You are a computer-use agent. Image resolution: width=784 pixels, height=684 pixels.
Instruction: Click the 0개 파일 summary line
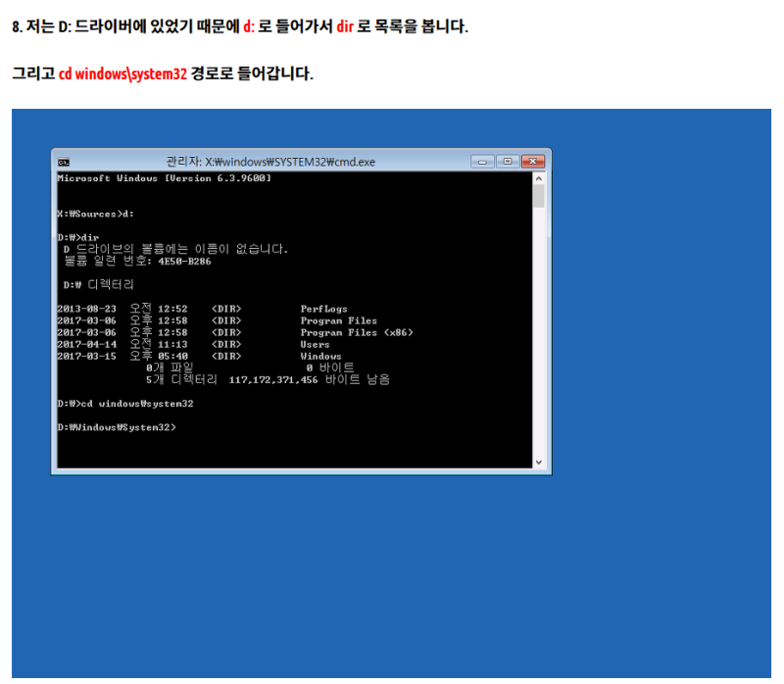point(250,368)
